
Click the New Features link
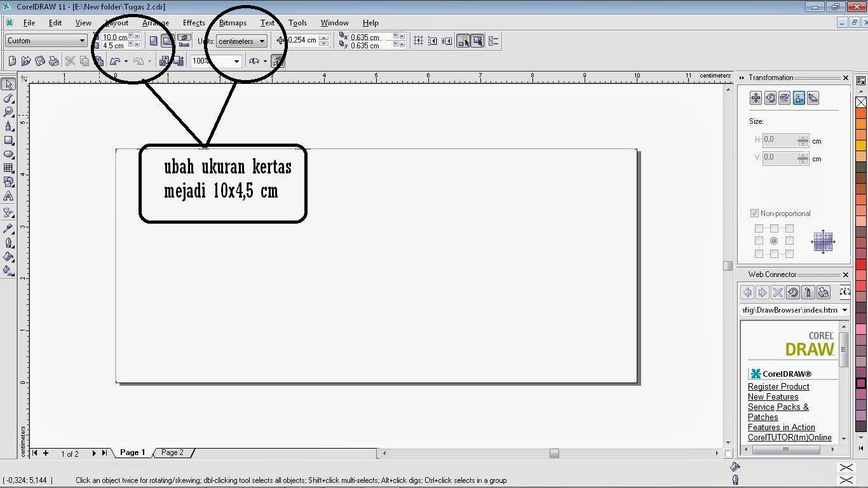pos(773,396)
